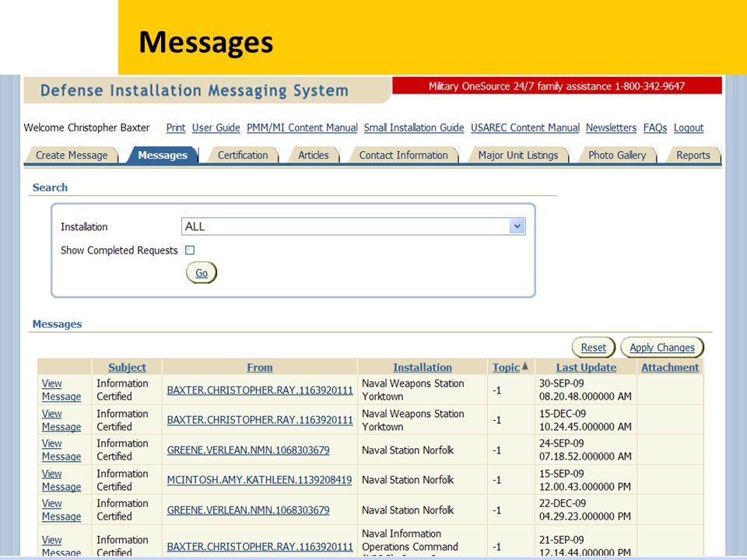Click the BAXTER sender link dated 21-SEP-09

pyautogui.click(x=260, y=547)
